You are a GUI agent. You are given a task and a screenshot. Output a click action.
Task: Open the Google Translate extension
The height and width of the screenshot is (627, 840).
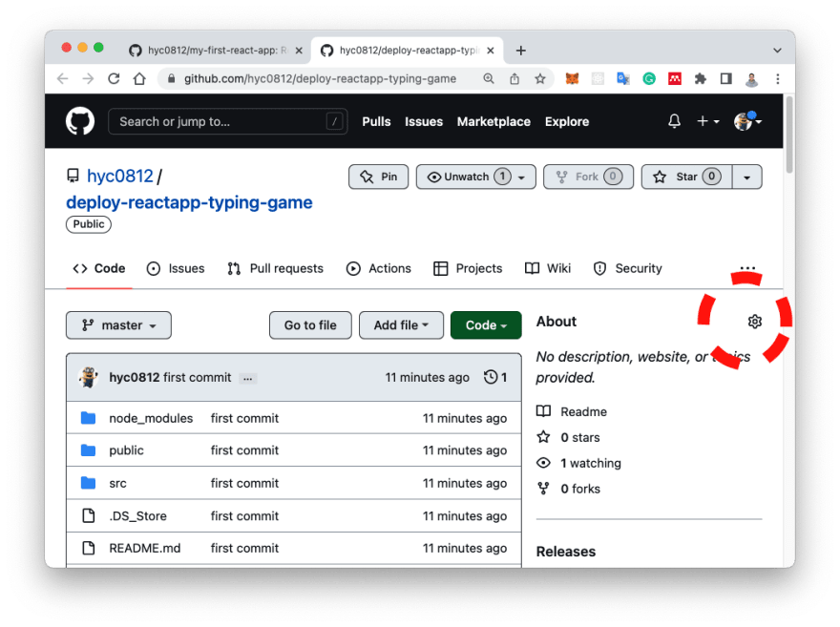click(x=623, y=78)
